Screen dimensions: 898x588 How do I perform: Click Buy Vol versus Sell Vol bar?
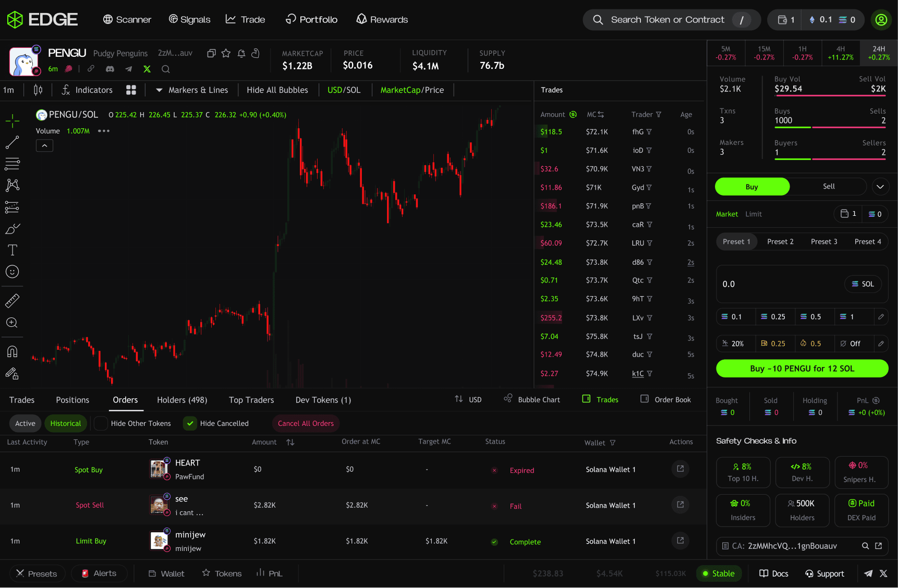pos(830,95)
